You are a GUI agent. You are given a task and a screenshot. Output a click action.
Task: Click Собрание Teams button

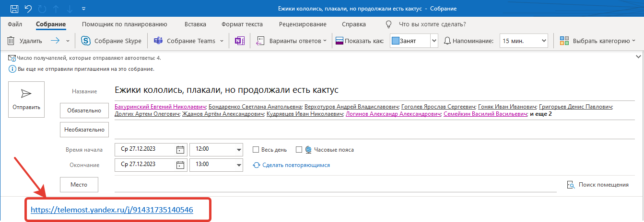tap(185, 41)
